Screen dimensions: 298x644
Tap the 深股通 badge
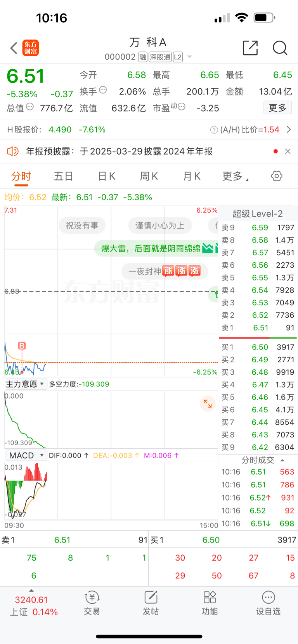coord(160,57)
